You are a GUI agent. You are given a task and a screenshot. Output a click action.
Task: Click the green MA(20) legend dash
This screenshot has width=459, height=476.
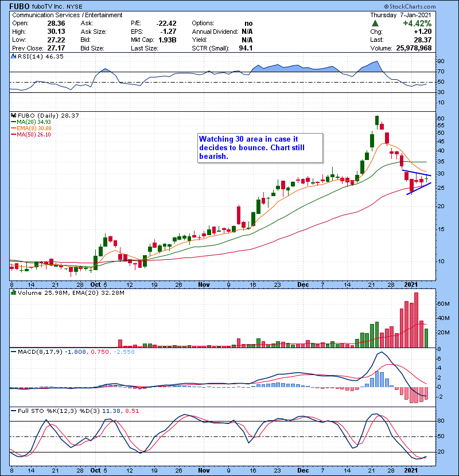coord(13,122)
